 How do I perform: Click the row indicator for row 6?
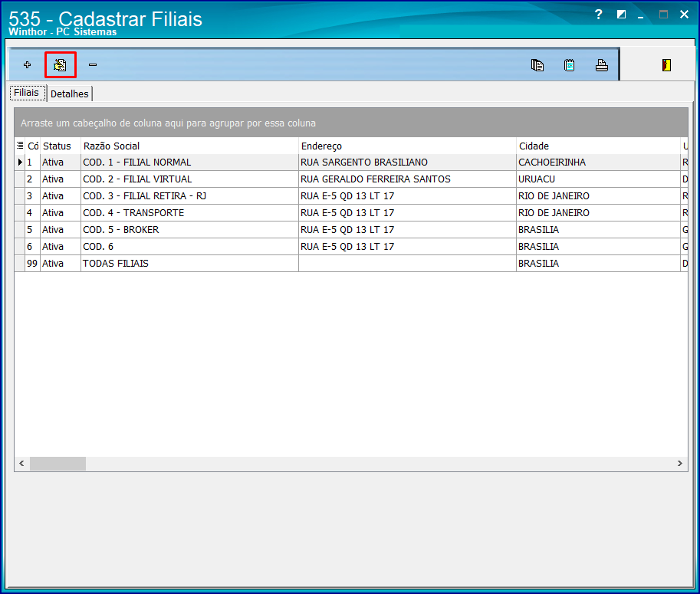pyautogui.click(x=20, y=246)
